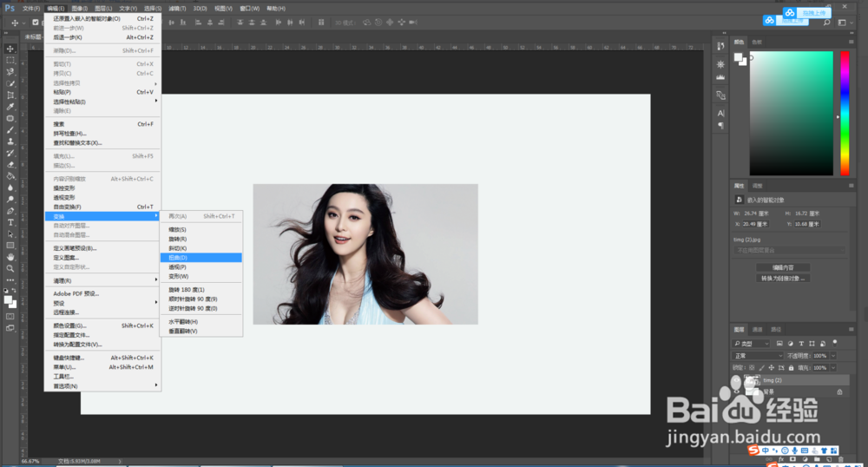Click inside the color picker field
The width and height of the screenshot is (868, 467).
(791, 114)
